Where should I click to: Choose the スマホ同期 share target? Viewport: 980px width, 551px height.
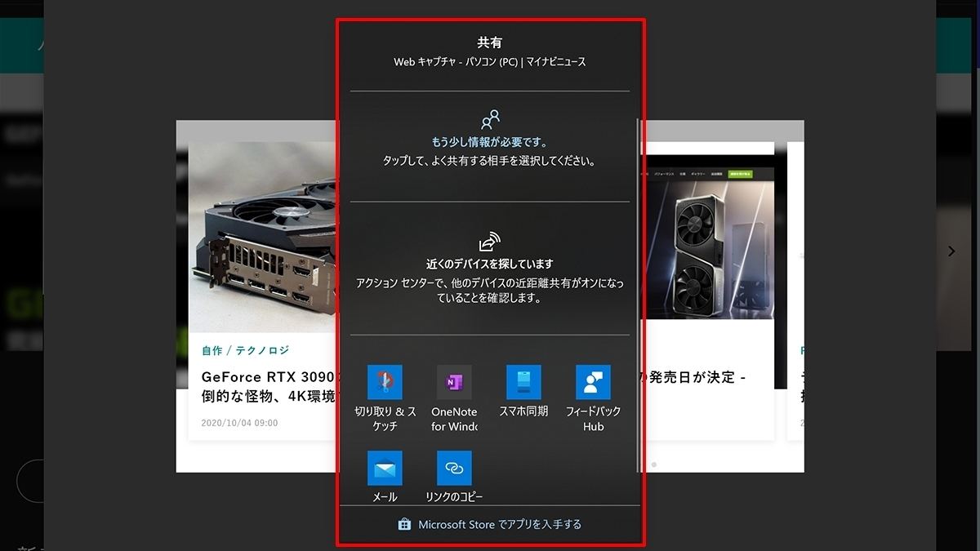click(523, 392)
